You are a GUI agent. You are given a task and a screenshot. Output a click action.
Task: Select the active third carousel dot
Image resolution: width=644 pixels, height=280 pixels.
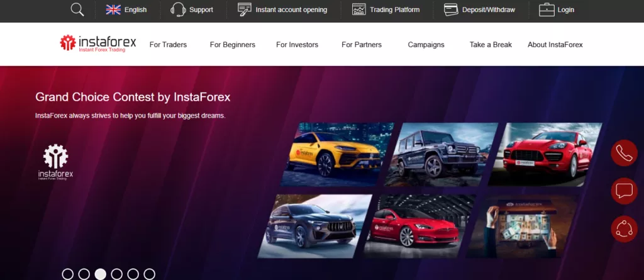click(x=100, y=274)
